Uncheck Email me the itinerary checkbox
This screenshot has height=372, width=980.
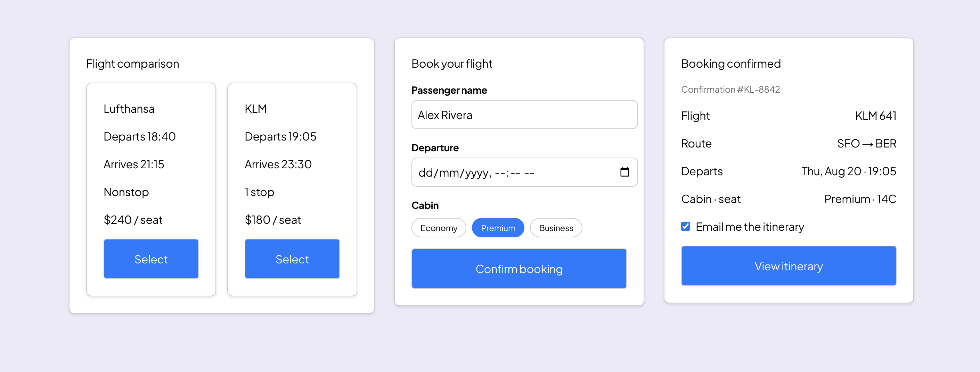(686, 227)
